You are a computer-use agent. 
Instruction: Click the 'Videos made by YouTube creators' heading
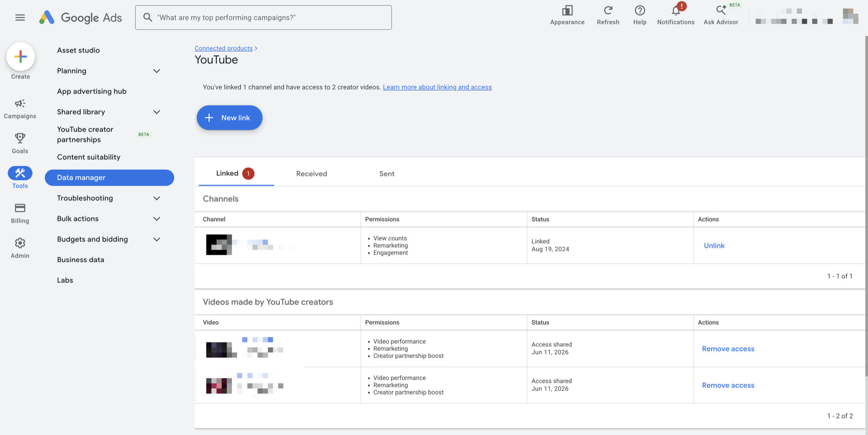click(x=268, y=302)
